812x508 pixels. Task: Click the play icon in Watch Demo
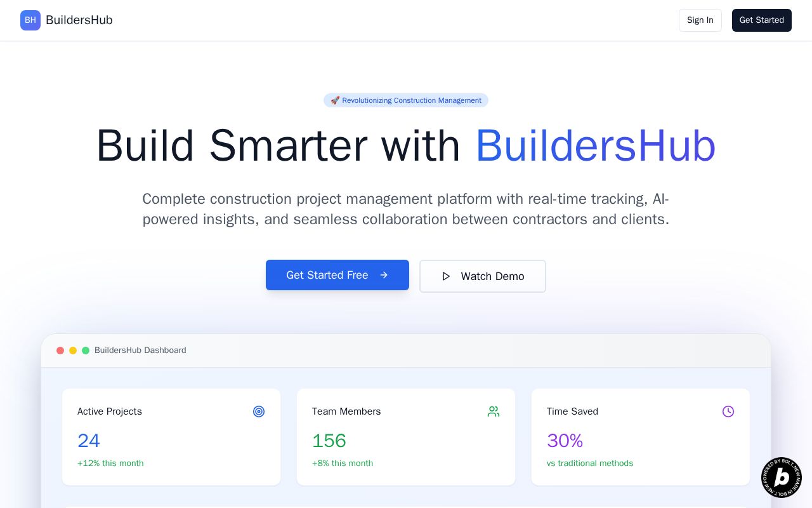click(446, 276)
